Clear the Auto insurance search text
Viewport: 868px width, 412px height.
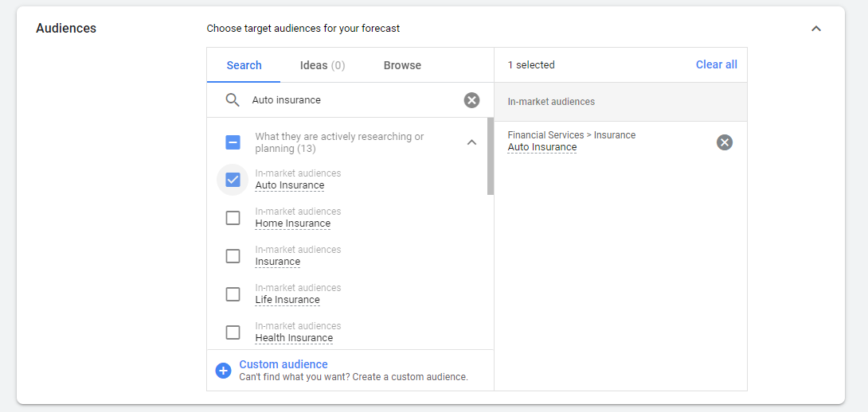[472, 100]
